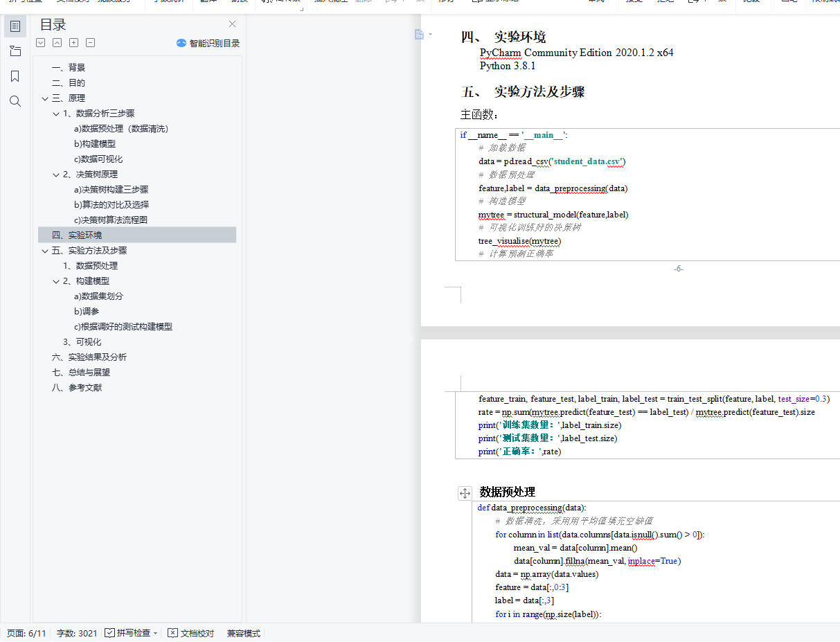Jump to a)决策树构建三步骤
Image resolution: width=840 pixels, height=642 pixels.
(111, 190)
